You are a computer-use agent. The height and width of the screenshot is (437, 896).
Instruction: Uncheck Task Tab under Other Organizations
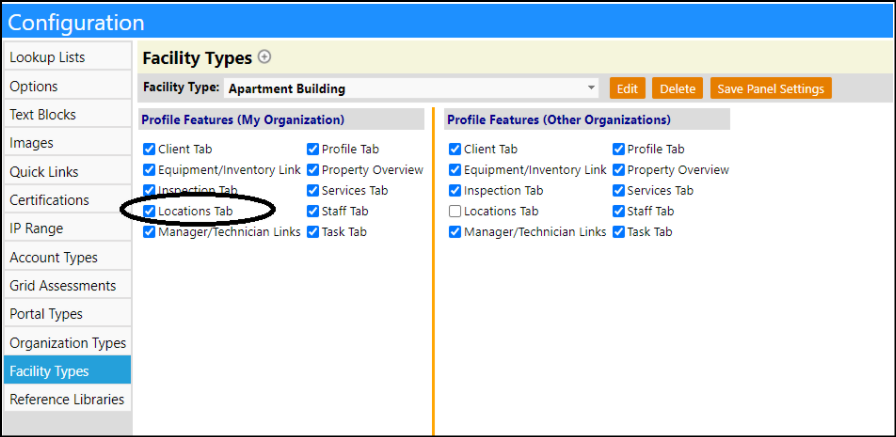click(x=618, y=232)
